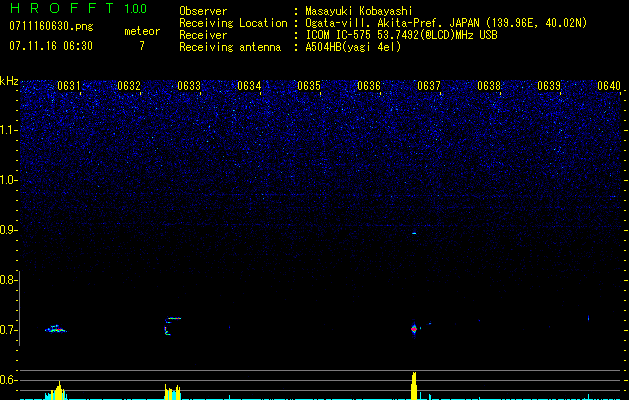This screenshot has width=629, height=400.
Task: Click the 0638 time marker
Action: click(489, 86)
